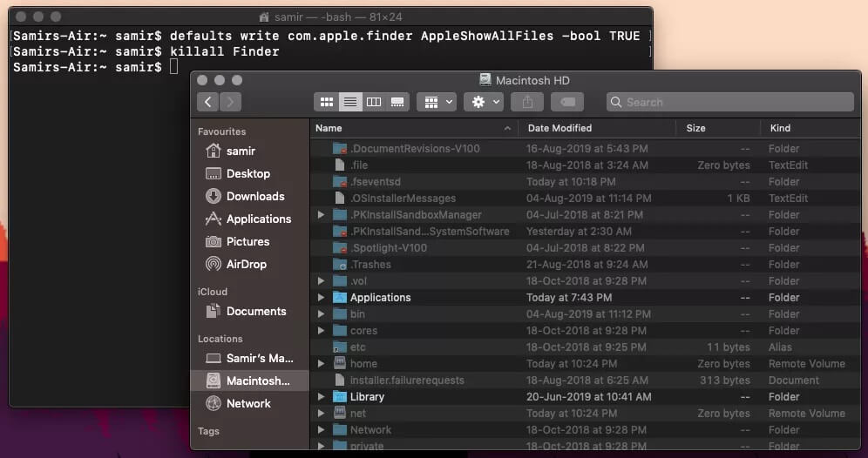Select the etc alias
The image size is (868, 458).
point(585,347)
